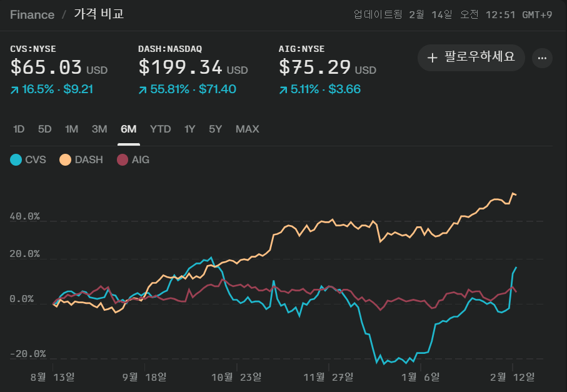
Task: Click the 40.0% y-axis label
Action: click(x=24, y=216)
